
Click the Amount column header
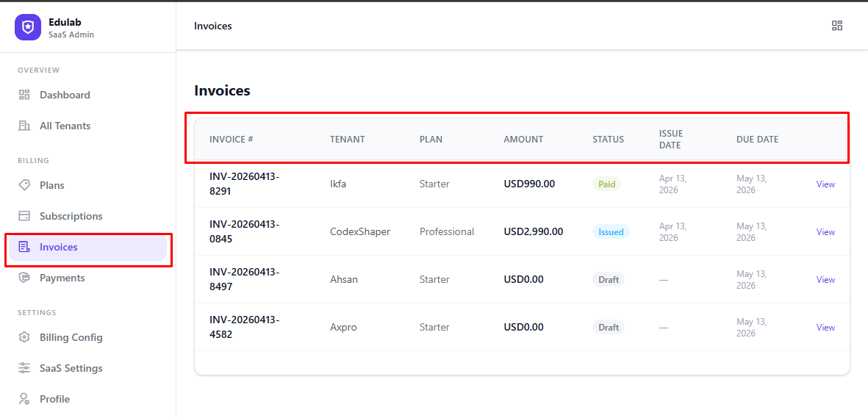click(523, 140)
